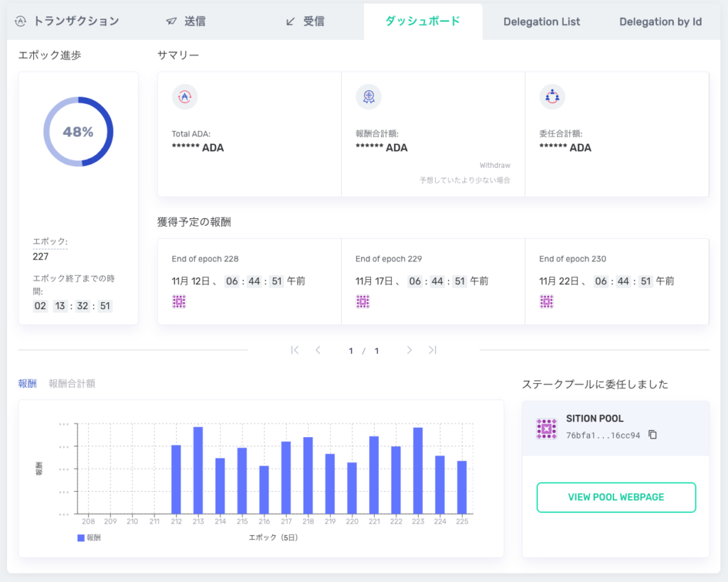The height and width of the screenshot is (582, 728).
Task: Toggle chart to 報酬 view
Action: click(x=27, y=384)
